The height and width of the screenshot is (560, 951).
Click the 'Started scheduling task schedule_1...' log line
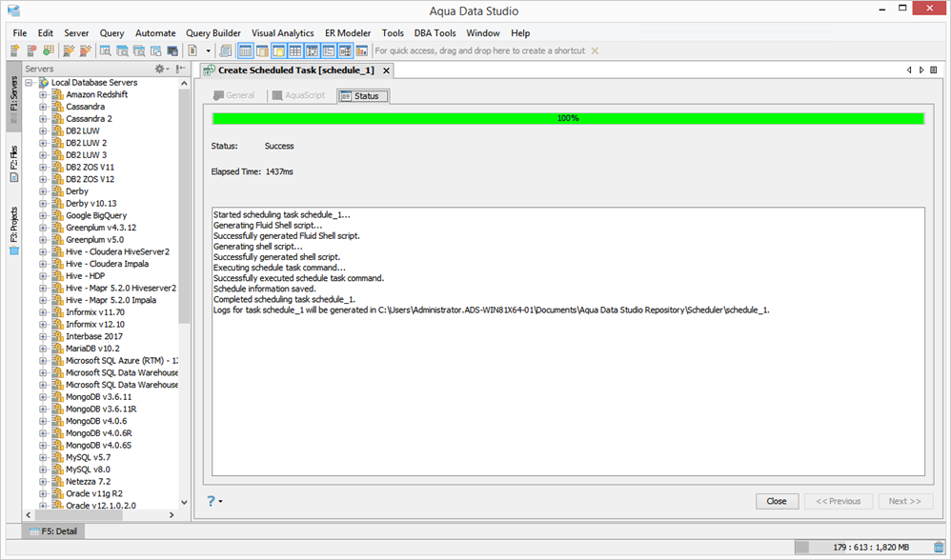pyautogui.click(x=281, y=214)
